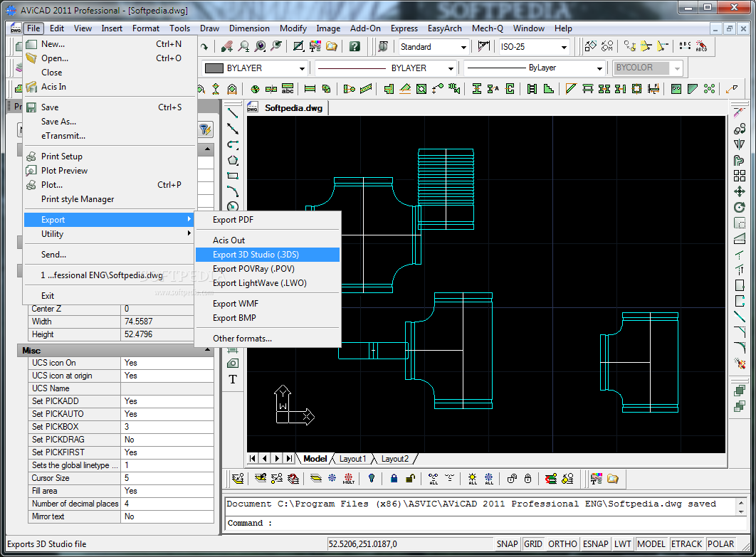Click the blue Lock layer icon
This screenshot has width=756, height=557.
click(394, 479)
